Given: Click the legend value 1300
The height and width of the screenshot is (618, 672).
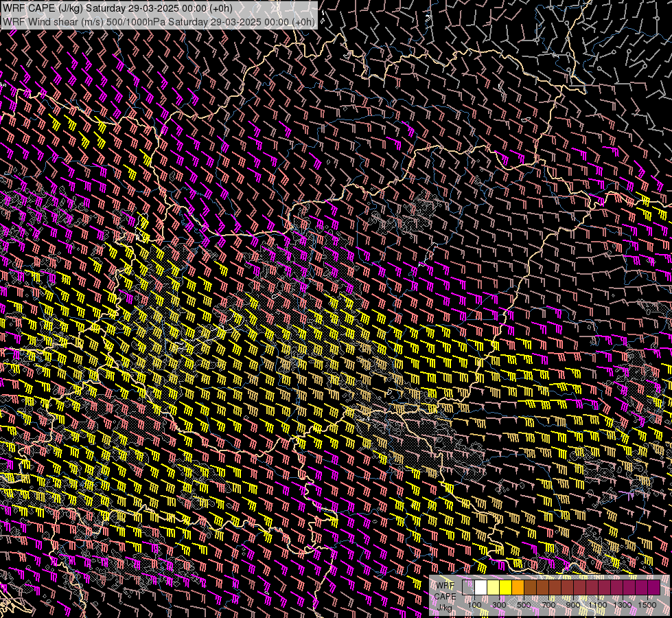Looking at the screenshot, I should pos(623,605).
